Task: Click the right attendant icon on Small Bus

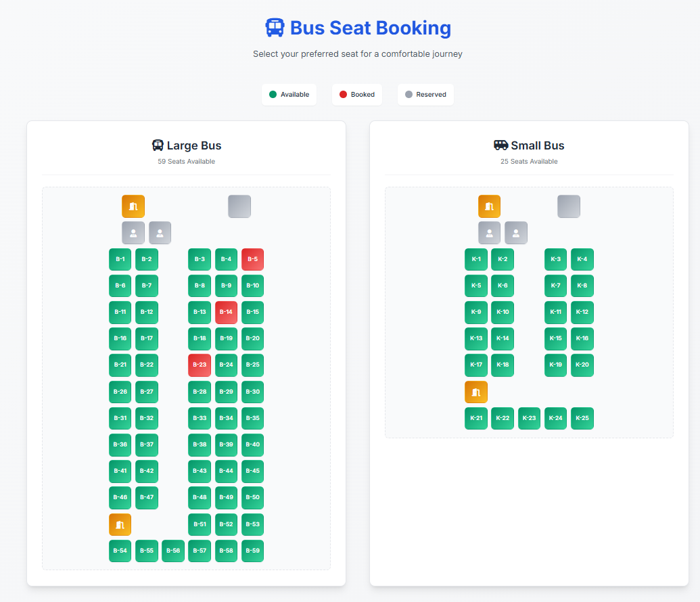Action: point(515,233)
